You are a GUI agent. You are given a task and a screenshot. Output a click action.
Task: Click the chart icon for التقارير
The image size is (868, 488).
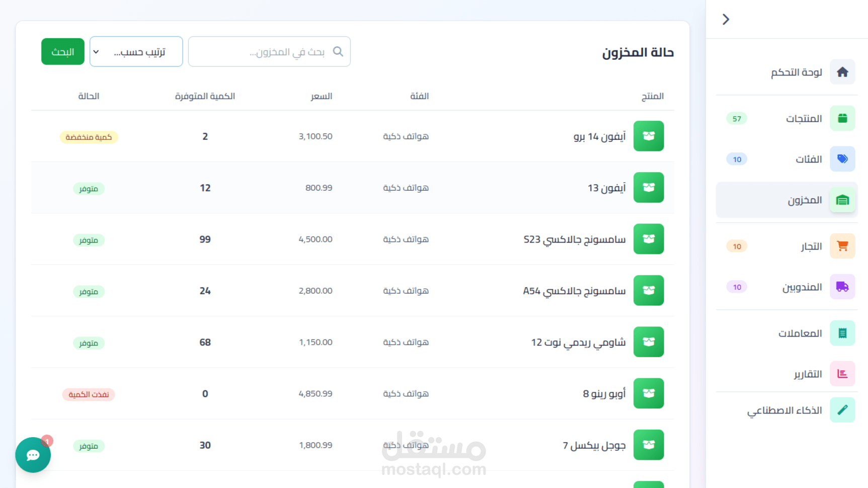(x=842, y=374)
